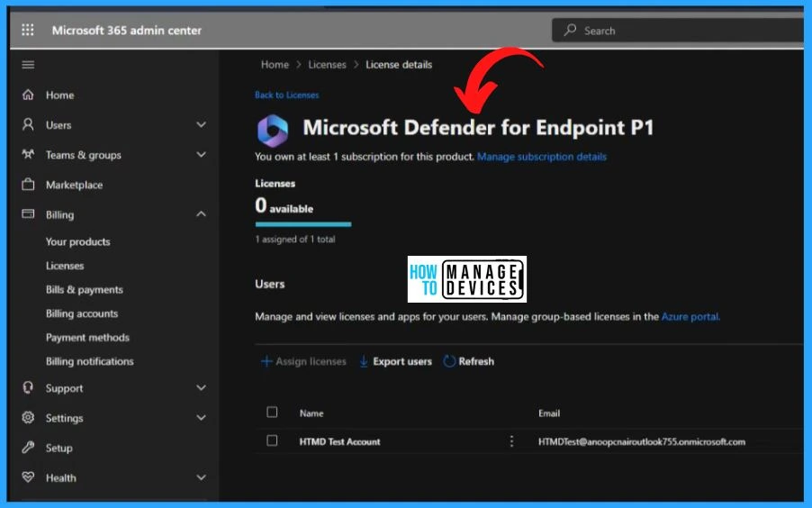The height and width of the screenshot is (508, 812).
Task: Expand the Users menu chevron
Action: pyautogui.click(x=201, y=124)
